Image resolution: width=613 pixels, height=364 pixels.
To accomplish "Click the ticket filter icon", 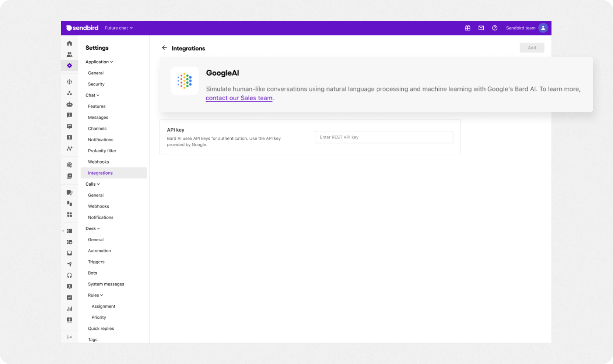I will click(69, 242).
